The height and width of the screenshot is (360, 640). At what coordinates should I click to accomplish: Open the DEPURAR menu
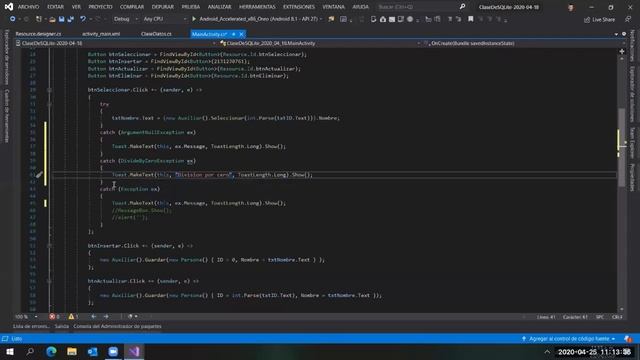click(x=162, y=7)
